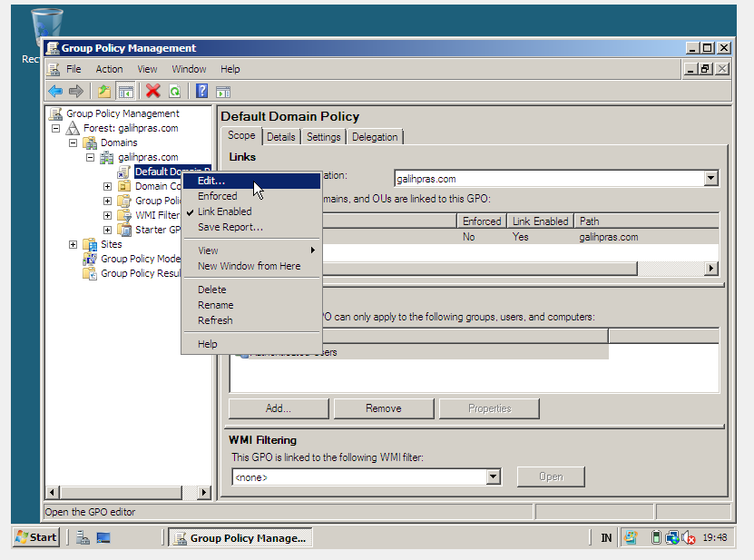Choose Delete from the context menu

[251, 290]
